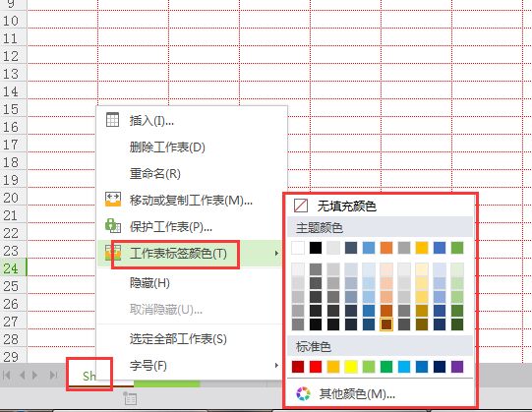Screen dimensions: 532x412
Task: Click the new sheet icon below tabs
Action: [130, 398]
